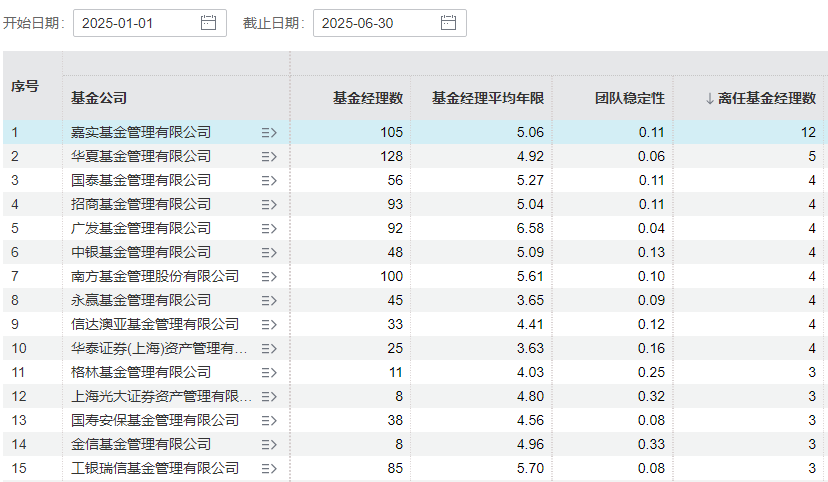Image resolution: width=828 pixels, height=482 pixels.
Task: Select company name 国寿安保基金管理有限公司
Action: (x=155, y=420)
